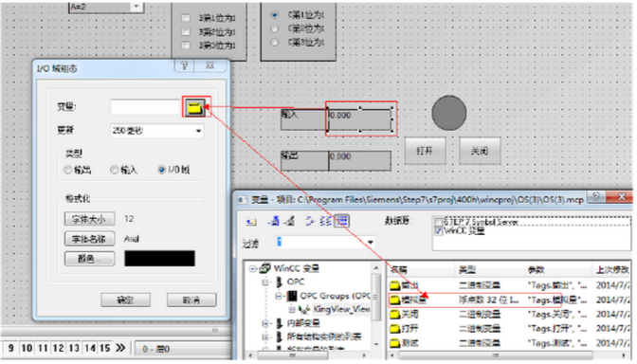
Task: Select the 输出 radio button in 类型 group
Action: point(68,170)
